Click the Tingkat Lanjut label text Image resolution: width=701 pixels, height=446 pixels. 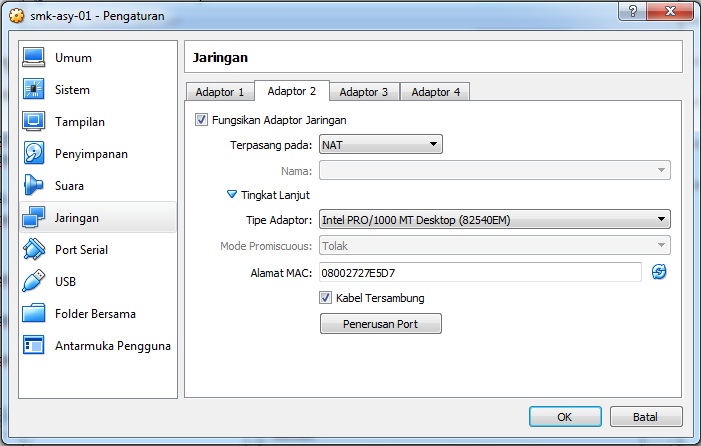[x=275, y=195]
